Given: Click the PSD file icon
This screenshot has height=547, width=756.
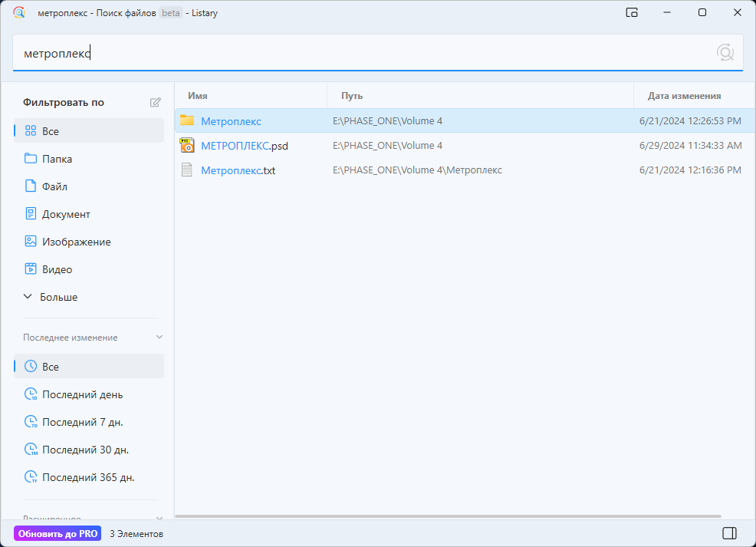Looking at the screenshot, I should click(x=186, y=145).
